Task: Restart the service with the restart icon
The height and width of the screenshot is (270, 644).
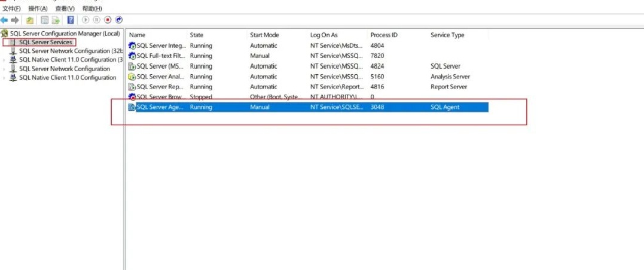Action: click(119, 20)
